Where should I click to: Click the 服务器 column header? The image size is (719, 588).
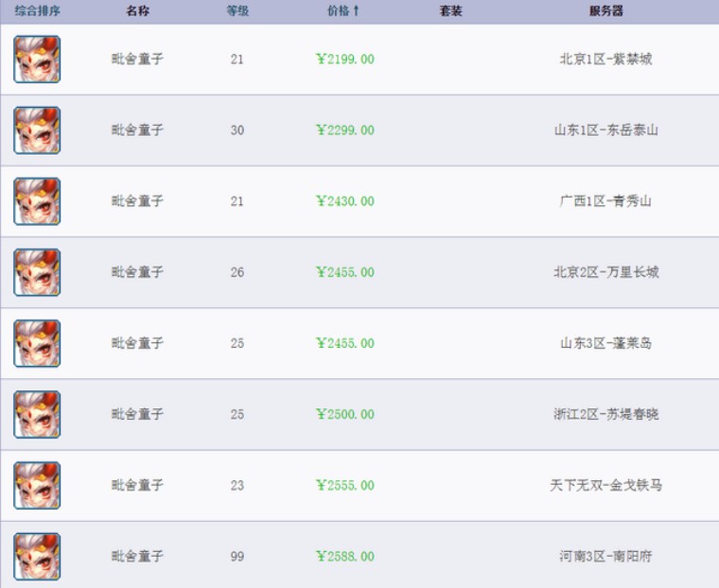(x=605, y=11)
